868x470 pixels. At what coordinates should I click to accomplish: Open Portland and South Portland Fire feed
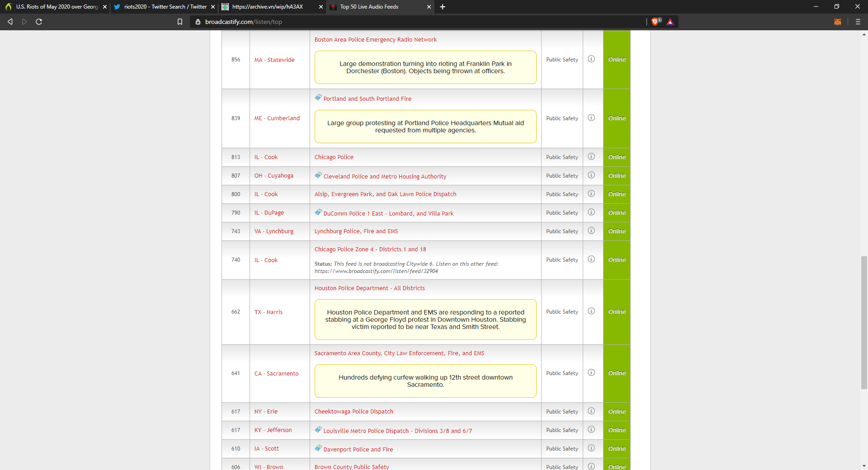click(x=368, y=99)
